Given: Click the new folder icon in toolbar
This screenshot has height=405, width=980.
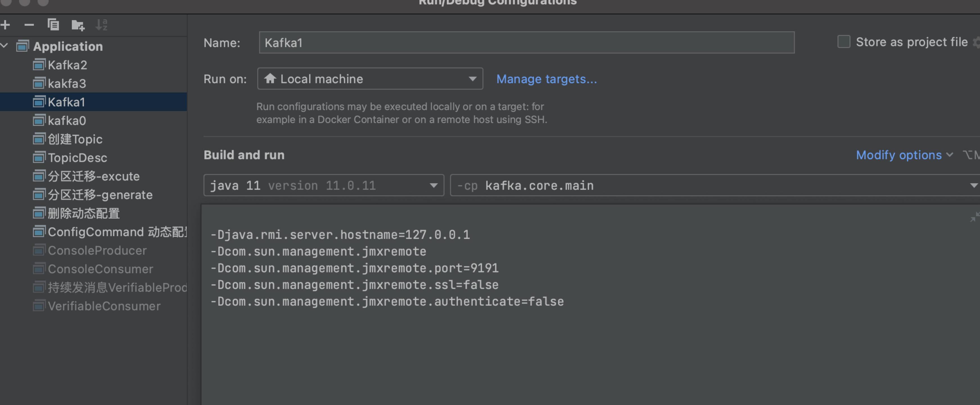Looking at the screenshot, I should tap(78, 25).
